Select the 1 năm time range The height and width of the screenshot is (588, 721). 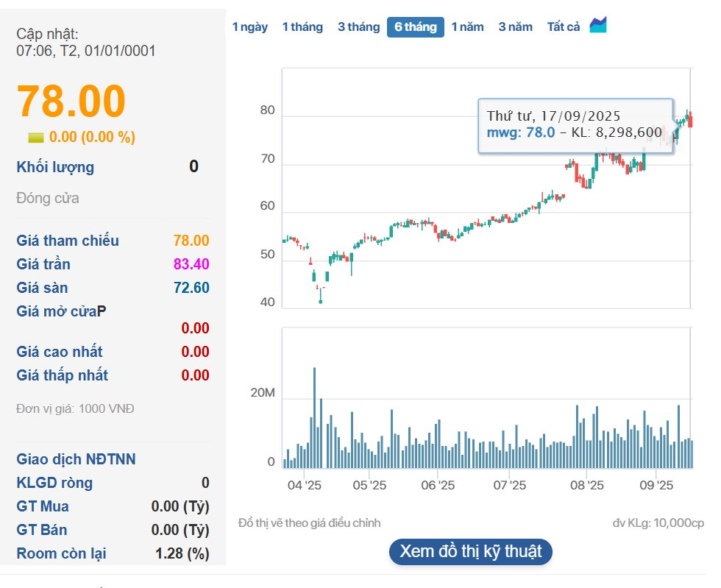coord(469,26)
